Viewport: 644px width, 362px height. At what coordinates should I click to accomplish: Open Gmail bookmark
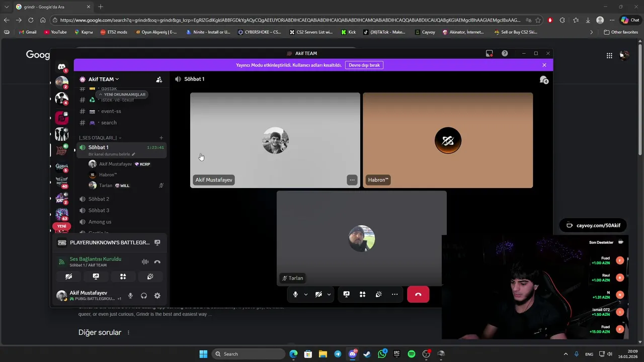tap(27, 32)
